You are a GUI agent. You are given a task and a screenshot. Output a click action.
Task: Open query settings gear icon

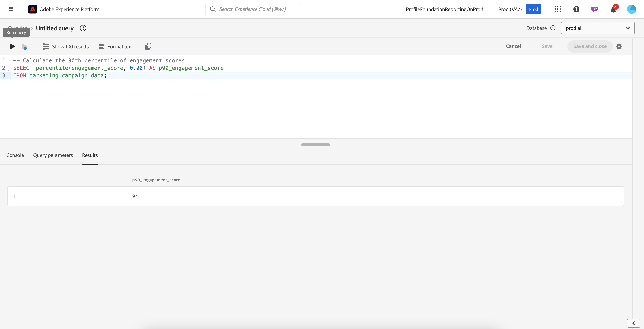[x=619, y=46]
